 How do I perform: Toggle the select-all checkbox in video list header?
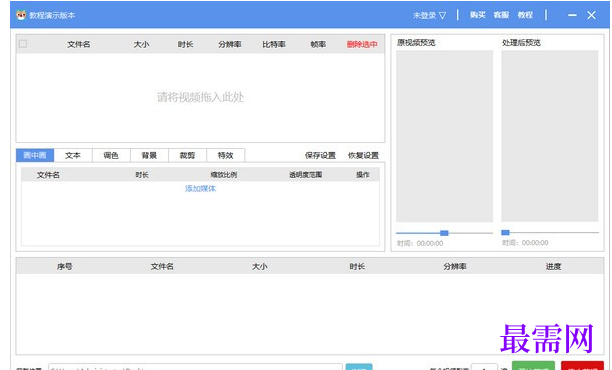(23, 44)
